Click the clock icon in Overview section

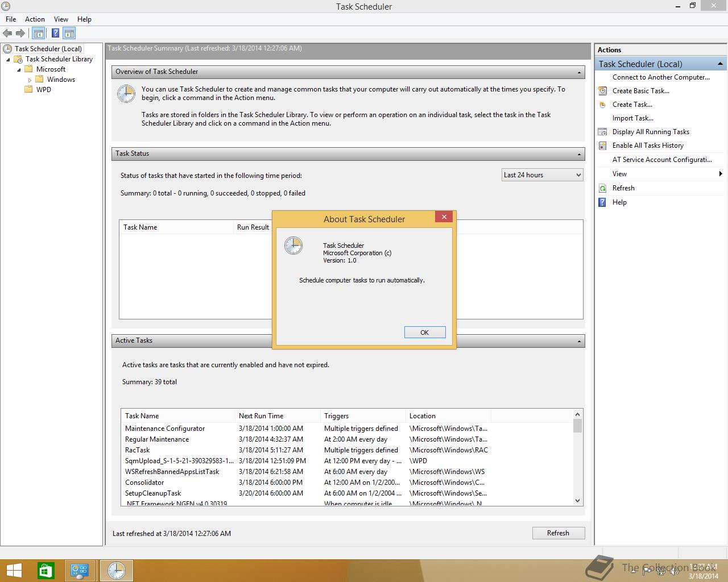(x=126, y=94)
